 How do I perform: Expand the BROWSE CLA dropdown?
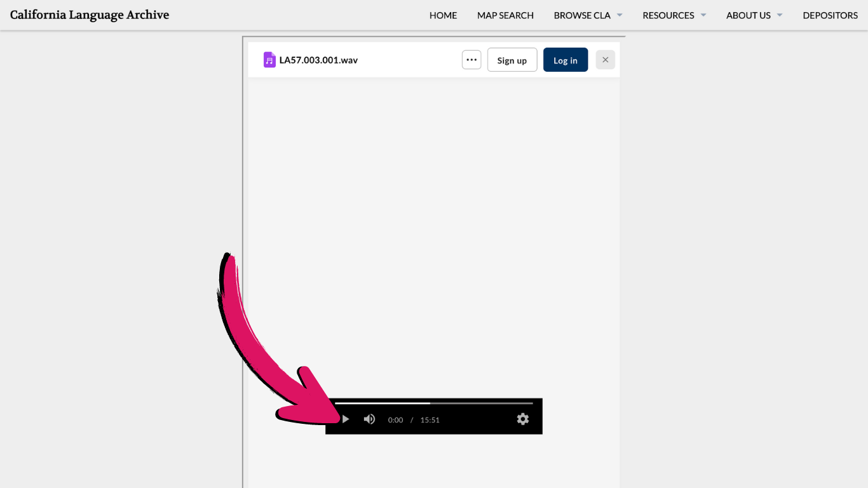click(x=588, y=15)
